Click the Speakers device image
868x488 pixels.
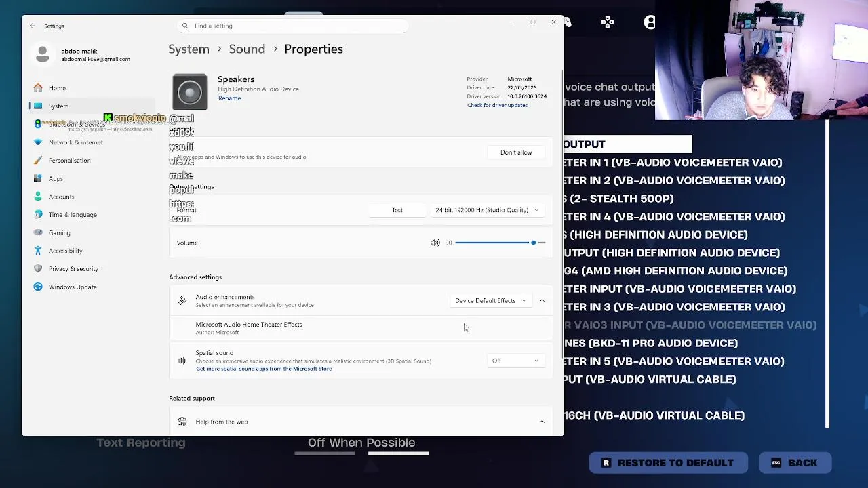[x=190, y=91]
